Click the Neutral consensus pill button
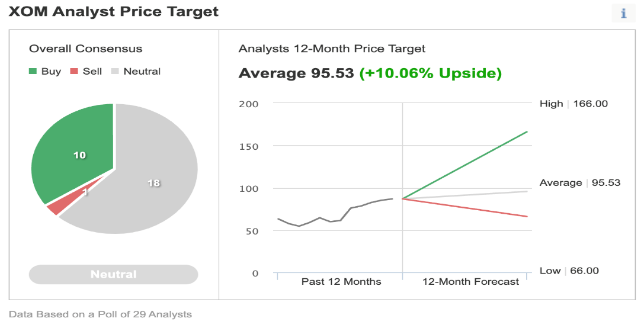 click(x=113, y=274)
